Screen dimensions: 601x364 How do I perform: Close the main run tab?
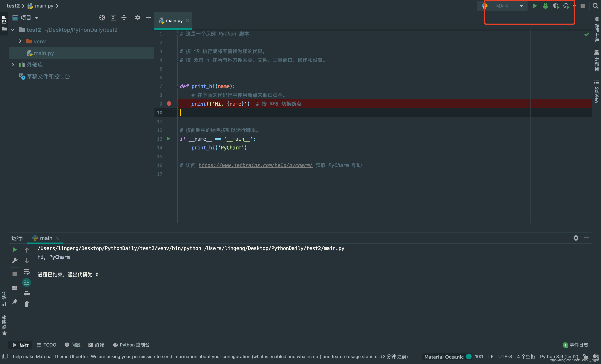57,238
